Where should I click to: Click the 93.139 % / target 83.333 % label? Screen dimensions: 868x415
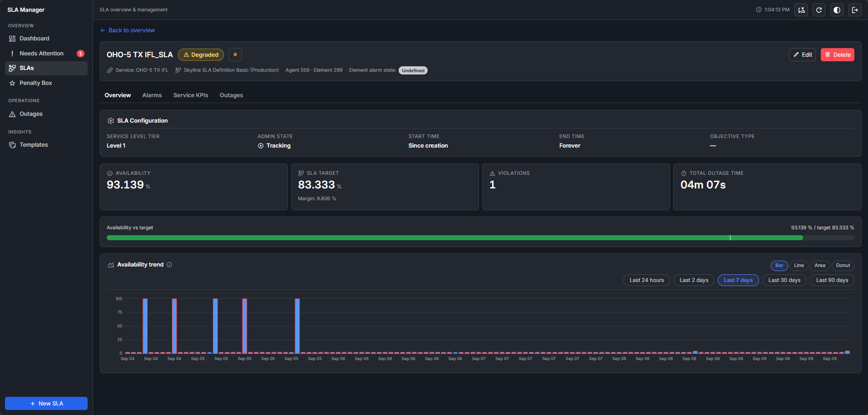click(x=823, y=228)
